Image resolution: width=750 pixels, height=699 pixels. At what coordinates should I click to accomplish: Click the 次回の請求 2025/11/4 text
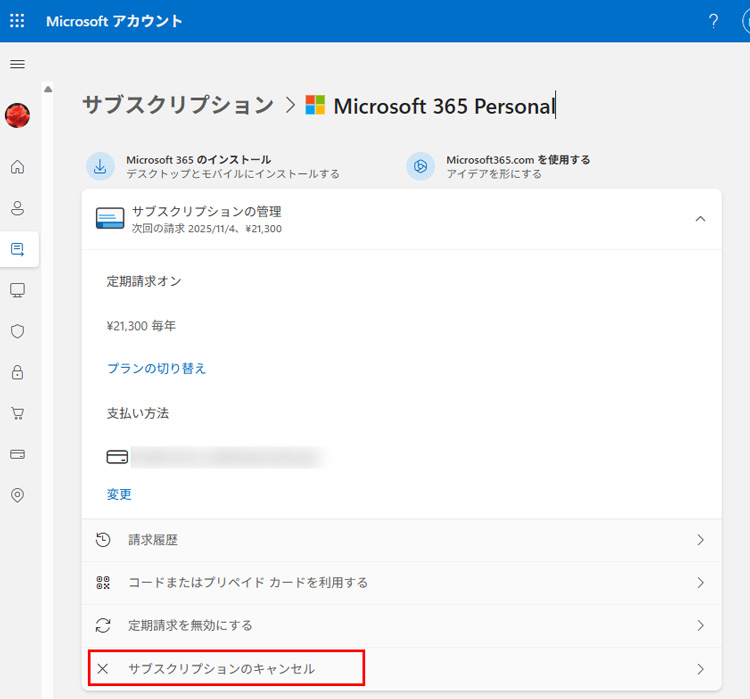(x=207, y=229)
